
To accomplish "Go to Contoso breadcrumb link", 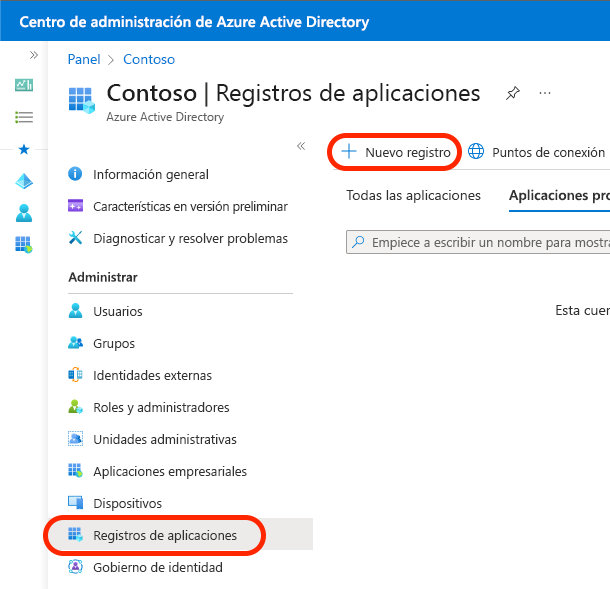I will [x=149, y=60].
